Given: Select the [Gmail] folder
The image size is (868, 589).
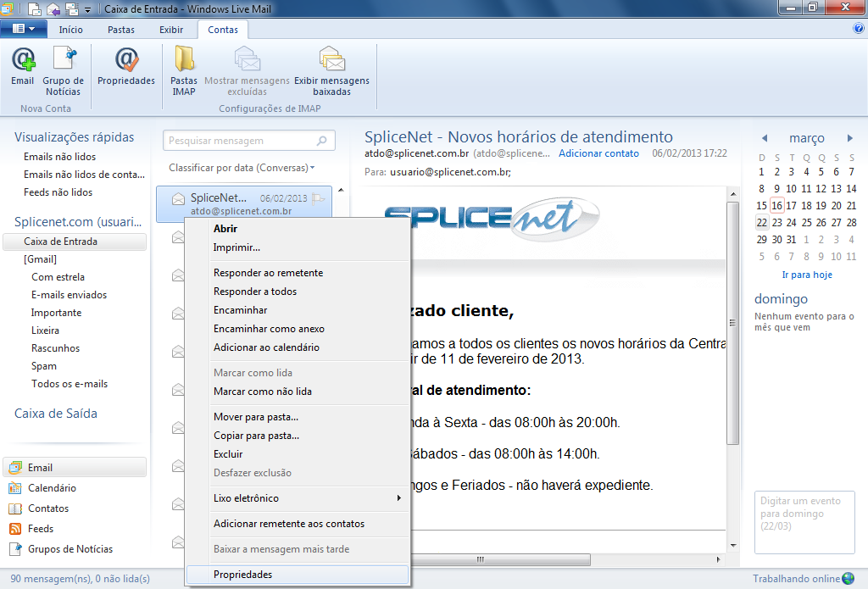Looking at the screenshot, I should [x=40, y=259].
